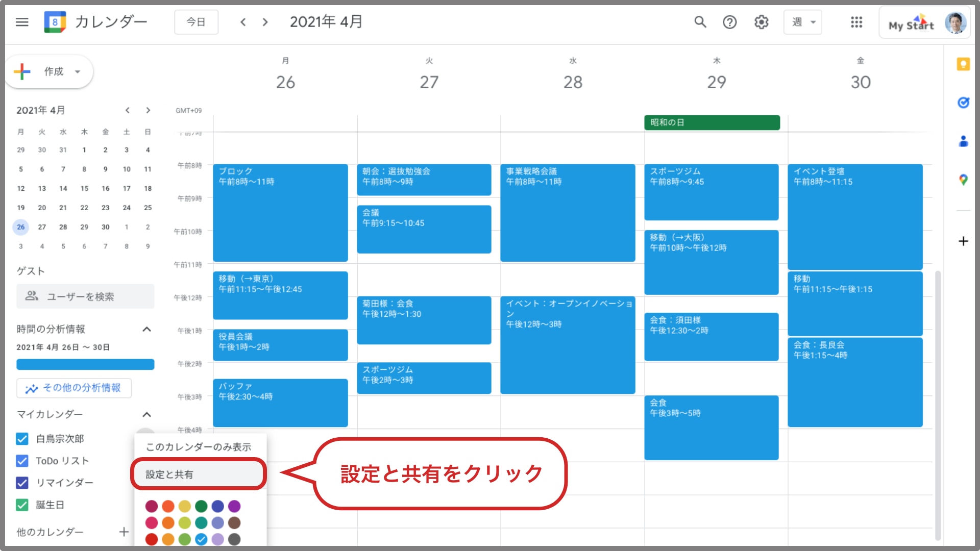Click the 他のカレンダー label

pos(50,532)
